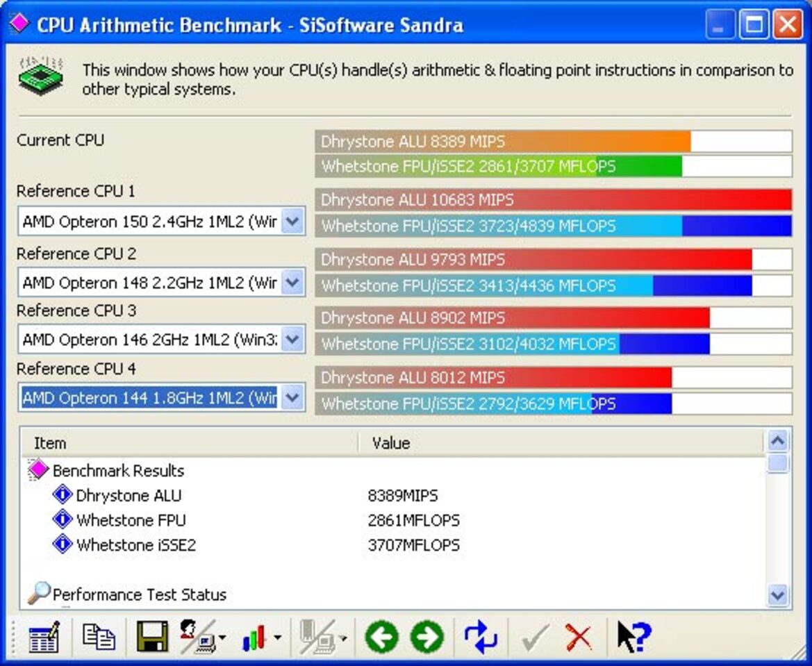Click the pink diamond title bar icon
Image resolution: width=812 pixels, height=666 pixels.
tap(19, 24)
